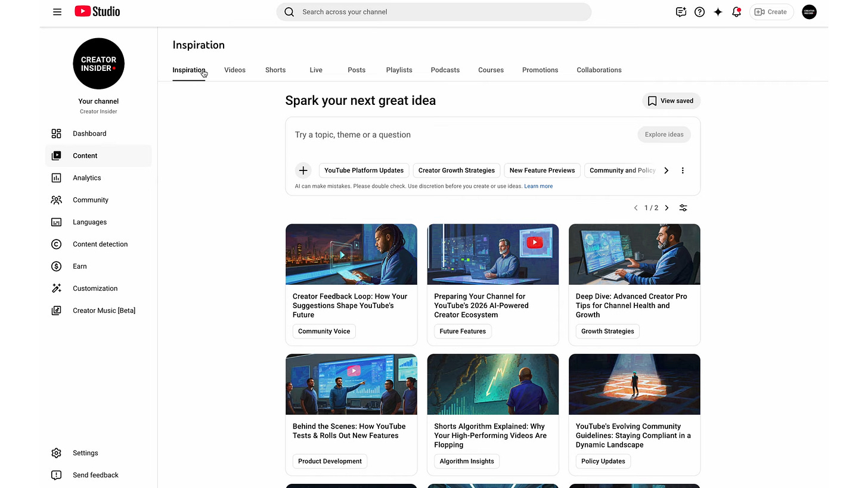The width and height of the screenshot is (868, 488).
Task: Switch to the Playlists tab
Action: click(399, 70)
